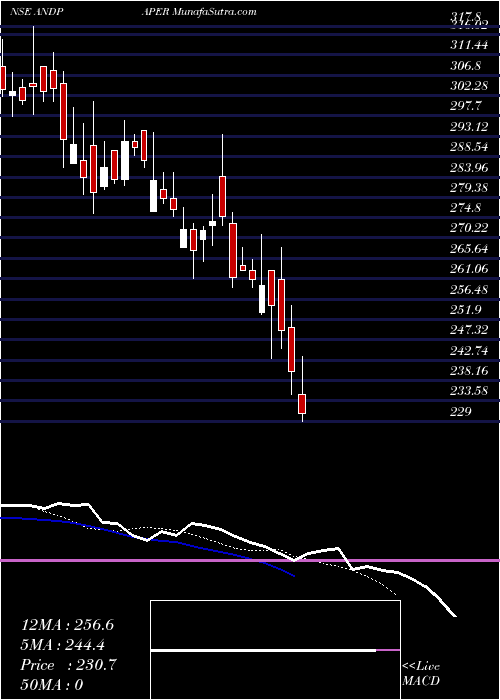Click the 306.8 price axis label
The image size is (500, 700).
(466, 65)
